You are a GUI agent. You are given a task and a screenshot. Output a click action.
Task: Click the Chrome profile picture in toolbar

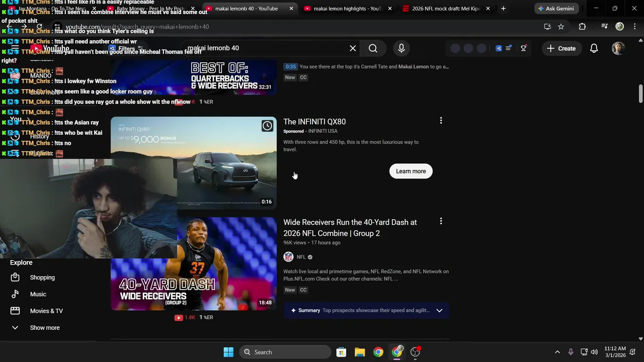pos(620,27)
